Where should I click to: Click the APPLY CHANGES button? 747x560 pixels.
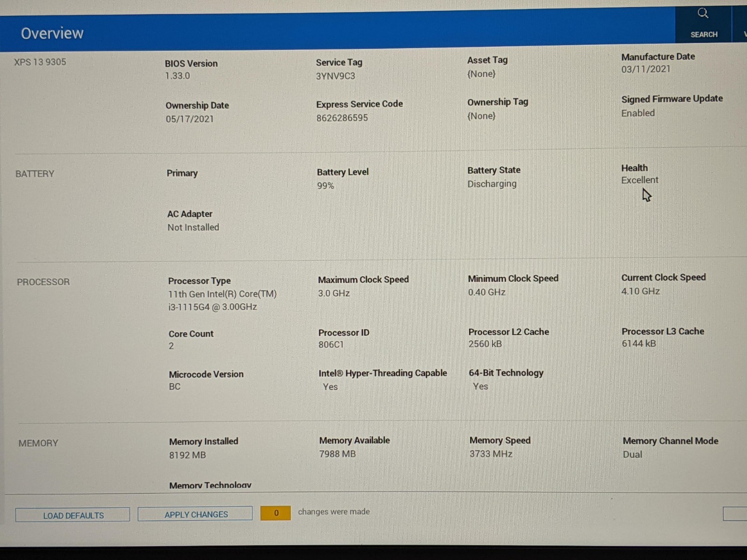click(x=195, y=514)
